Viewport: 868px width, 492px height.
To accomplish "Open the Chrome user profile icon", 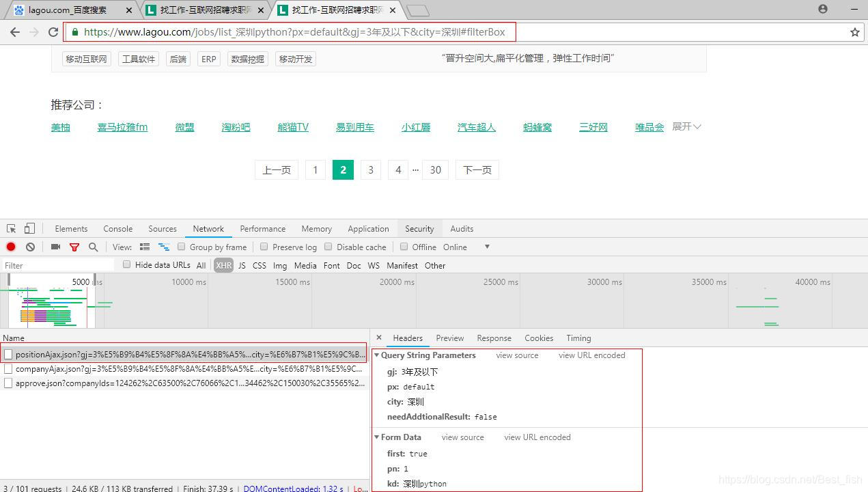I will (x=823, y=9).
